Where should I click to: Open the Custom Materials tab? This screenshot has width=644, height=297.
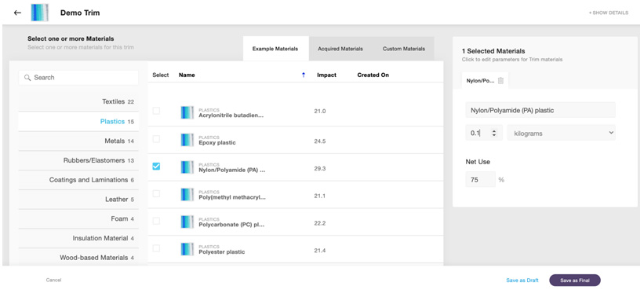point(404,49)
